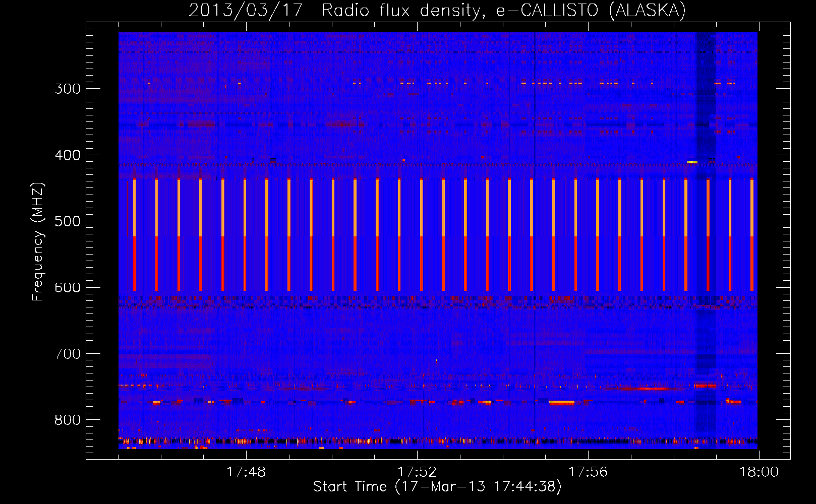816x504 pixels.
Task: Click the 'Frequency (MHZ)' axis label
Action: pyautogui.click(x=38, y=241)
